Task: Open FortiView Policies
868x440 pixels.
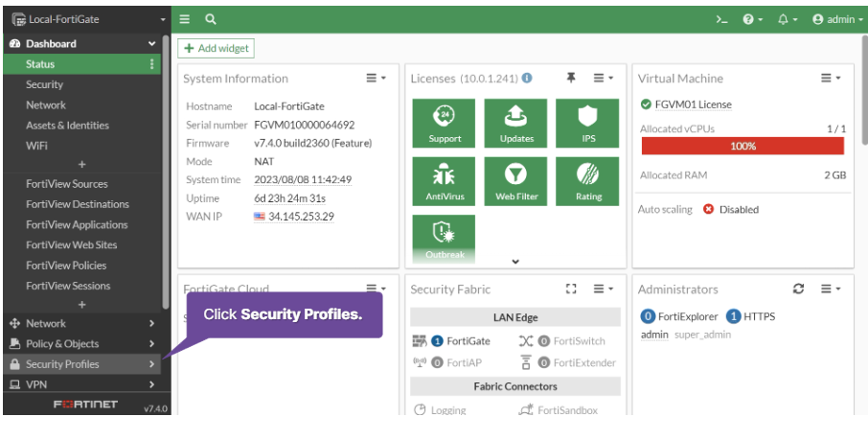Action: pyautogui.click(x=66, y=266)
